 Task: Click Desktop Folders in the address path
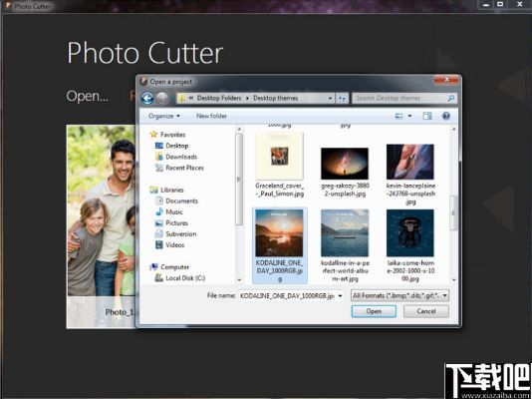click(219, 98)
